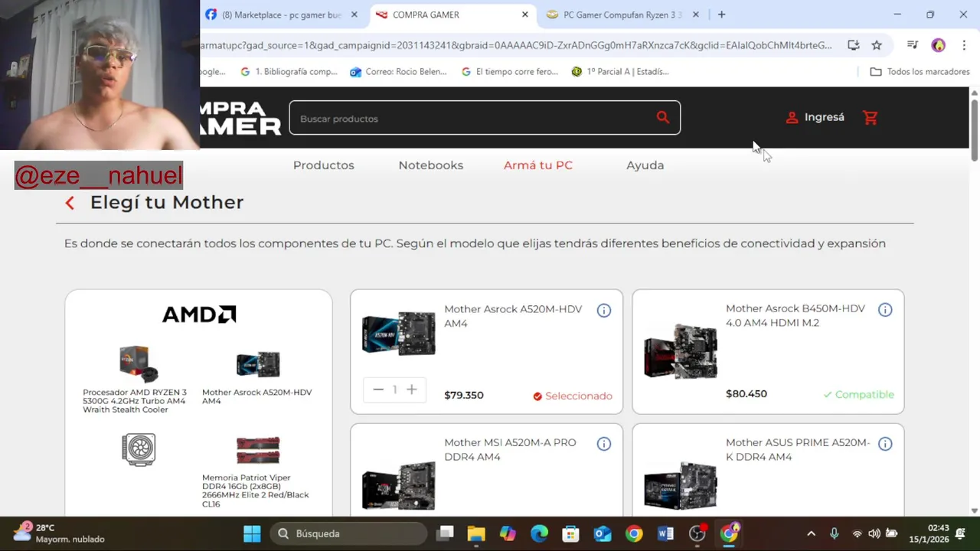This screenshot has height=551, width=980.
Task: Open the Notebooks menu
Action: coord(431,165)
